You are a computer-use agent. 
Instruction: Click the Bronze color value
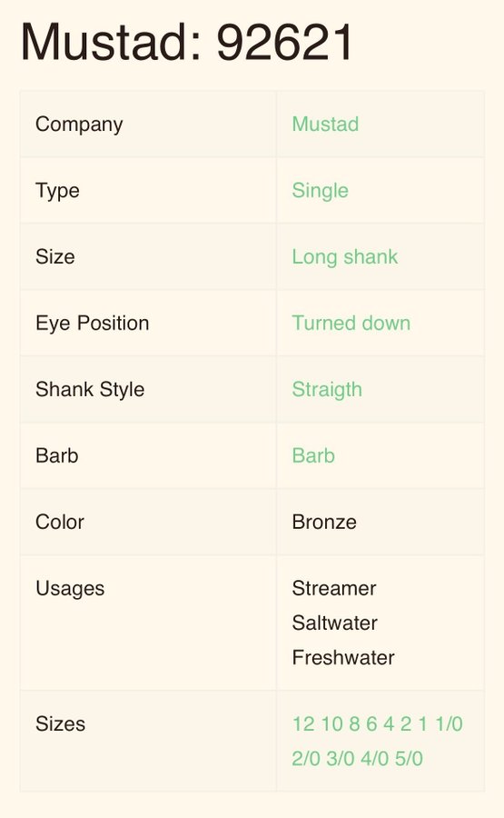pyautogui.click(x=324, y=522)
